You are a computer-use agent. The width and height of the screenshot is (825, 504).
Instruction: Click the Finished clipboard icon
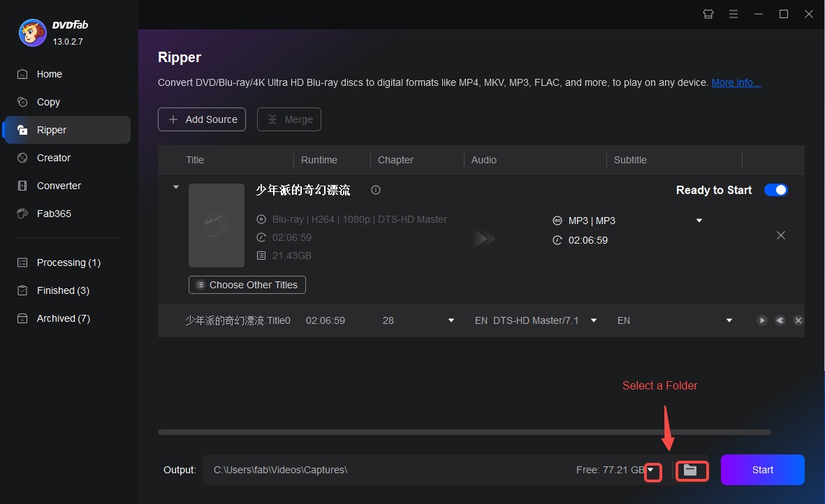[22, 290]
